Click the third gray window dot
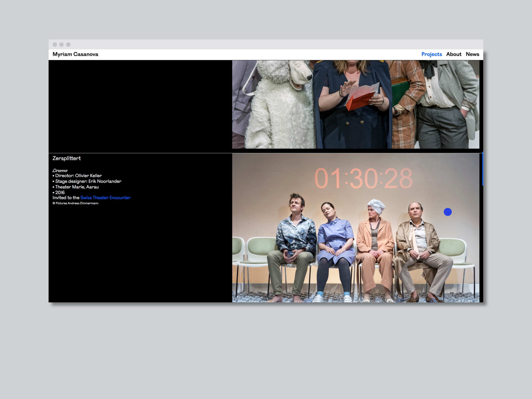Viewport: 532px width, 399px height. click(68, 45)
